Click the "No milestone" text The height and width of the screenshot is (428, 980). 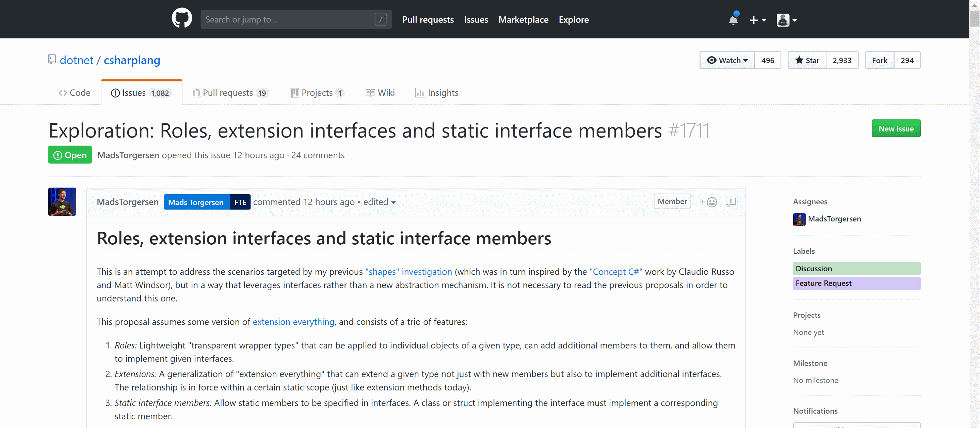815,380
